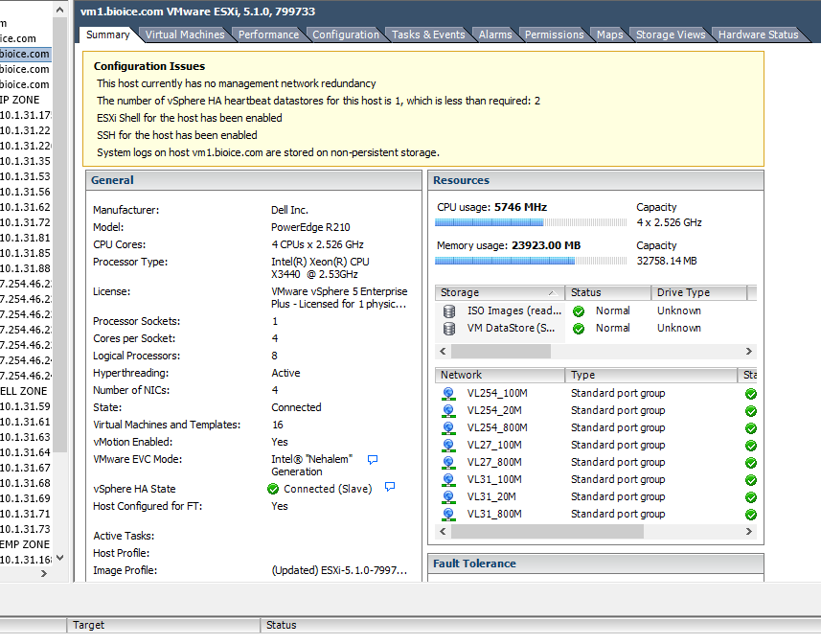This screenshot has width=821, height=644.
Task: Open the Configuration tab
Action: pos(346,34)
